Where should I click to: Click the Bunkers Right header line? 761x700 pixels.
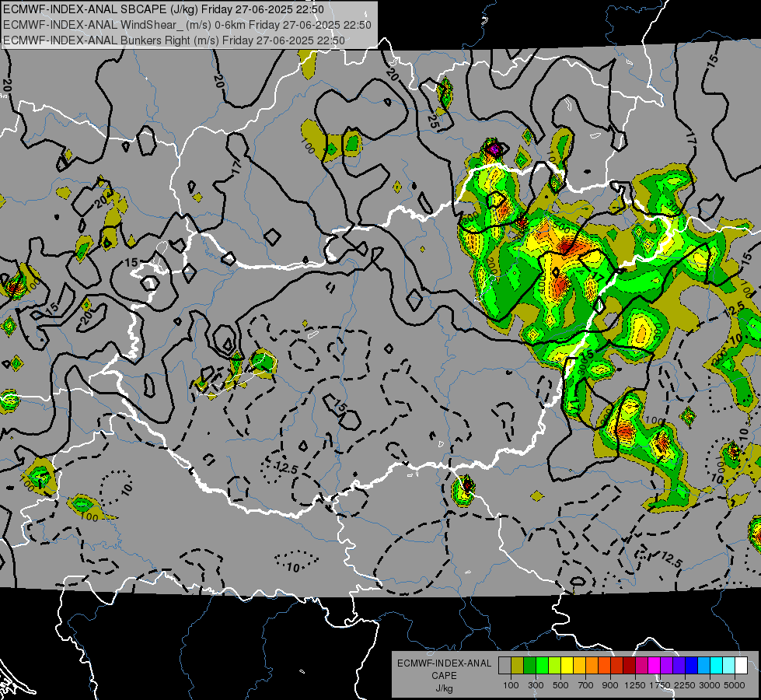[x=174, y=40]
